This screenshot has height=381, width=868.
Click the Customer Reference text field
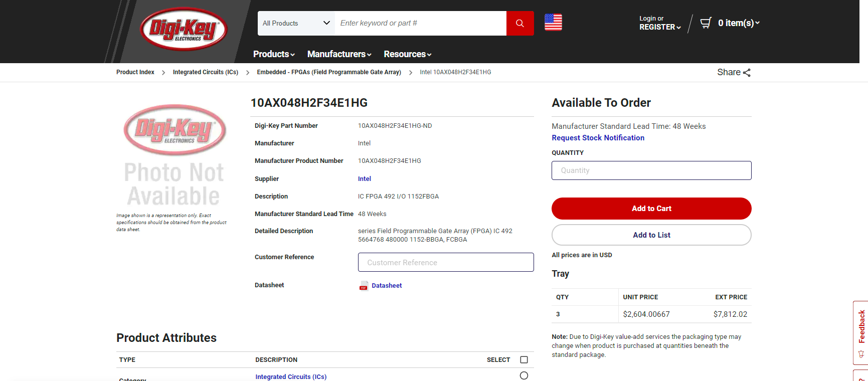[445, 262]
